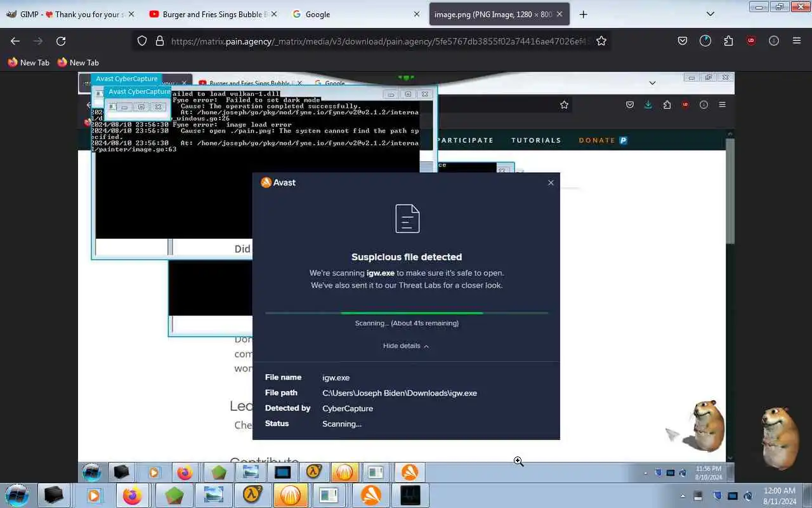Click Firefox icon on the pictured taskbar
The height and width of the screenshot is (508, 812).
185,472
